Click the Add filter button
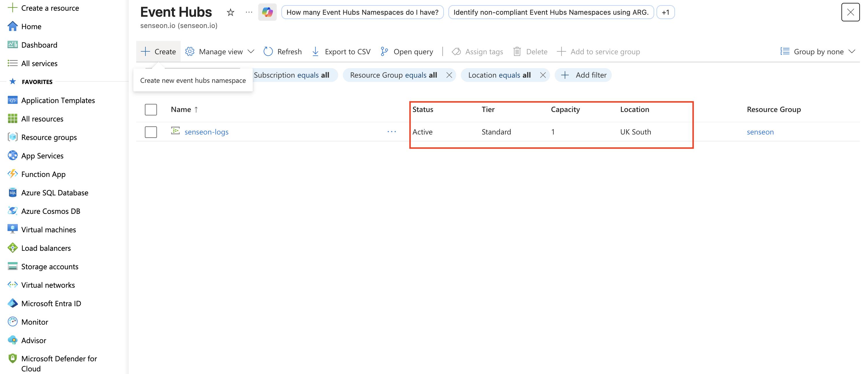Screen dimensions: 868x374 [x=583, y=75]
